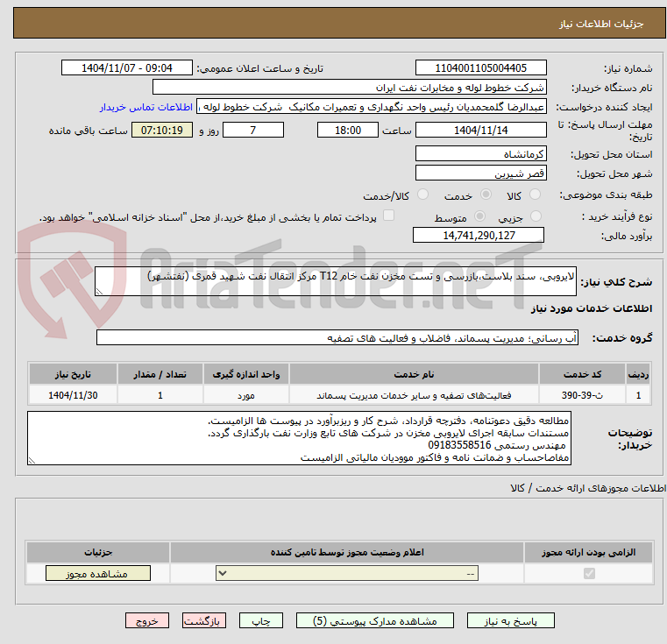Click the delivery province کرمانشاه field
667x644 pixels.
click(x=481, y=154)
